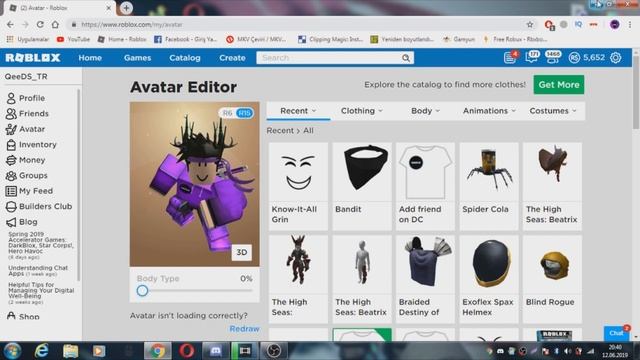Bookmark page with the star icon
Screen dimensions: 640x360
click(x=530, y=24)
